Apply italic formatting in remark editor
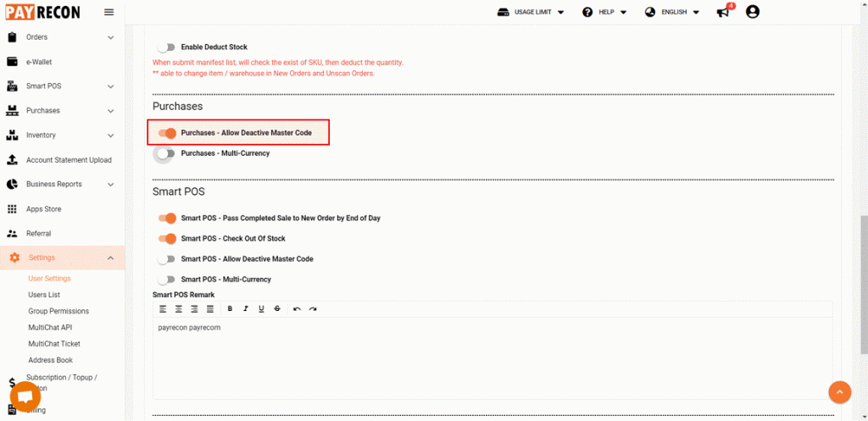Image resolution: width=868 pixels, height=421 pixels. pyautogui.click(x=246, y=308)
